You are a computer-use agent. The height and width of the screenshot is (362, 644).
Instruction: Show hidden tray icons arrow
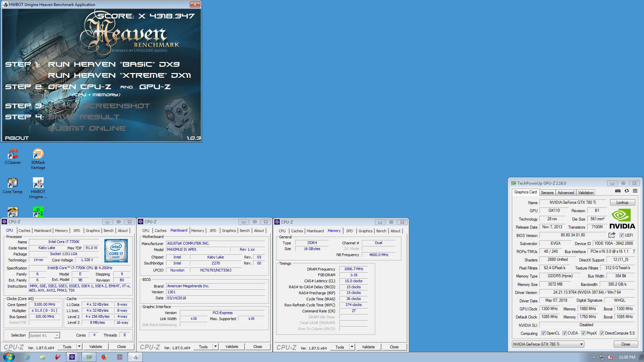tap(594, 357)
